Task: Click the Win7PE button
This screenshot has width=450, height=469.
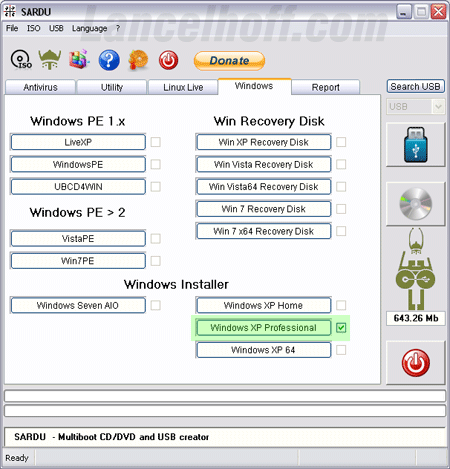Action: (x=78, y=261)
